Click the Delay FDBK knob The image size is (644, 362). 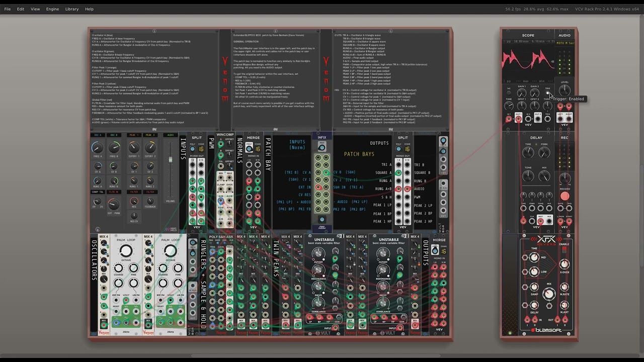coord(544,152)
